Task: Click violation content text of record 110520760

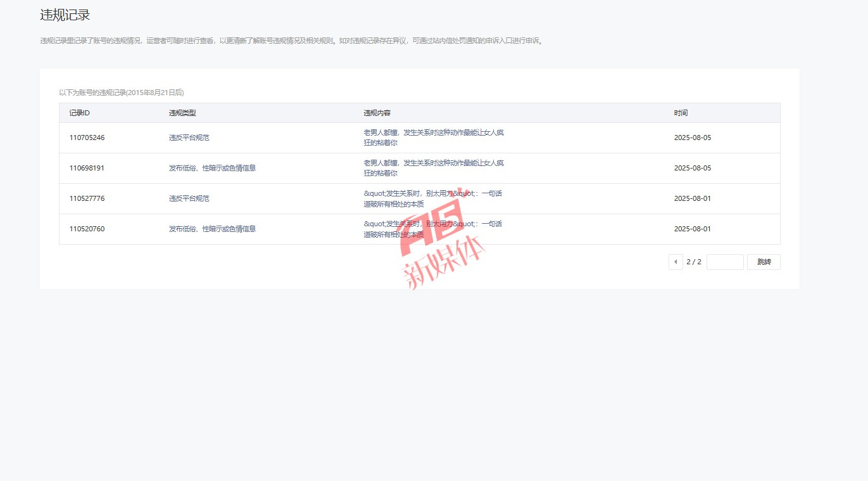Action: point(432,229)
